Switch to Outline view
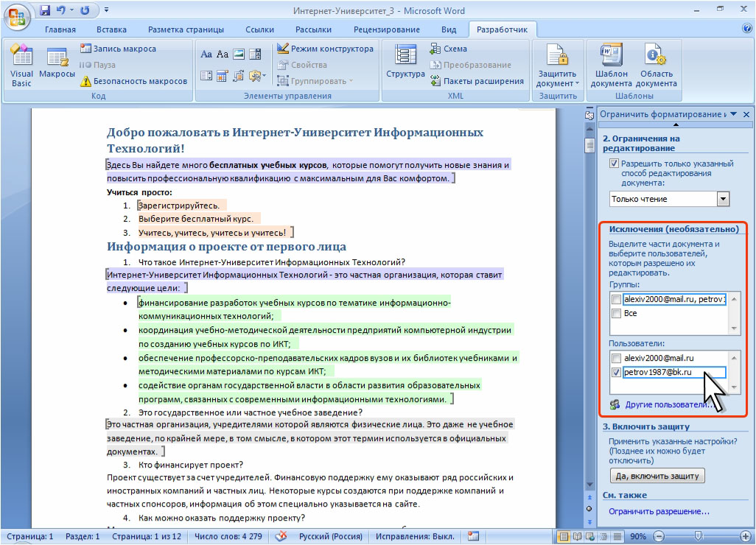 click(603, 536)
